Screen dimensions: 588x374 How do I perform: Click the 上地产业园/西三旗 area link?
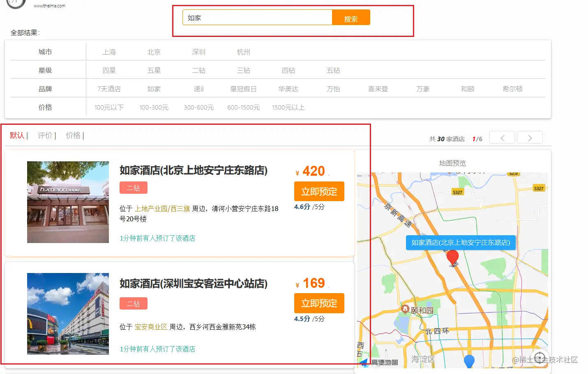pos(162,209)
